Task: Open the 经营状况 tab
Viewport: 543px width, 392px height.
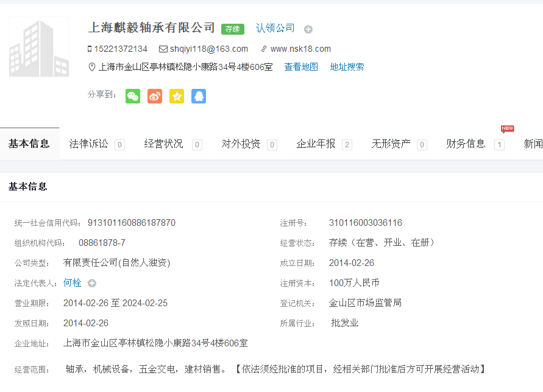Action: coord(163,144)
